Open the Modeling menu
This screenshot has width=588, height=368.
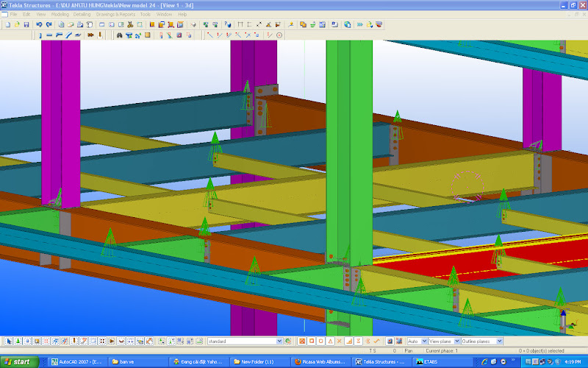(60, 14)
